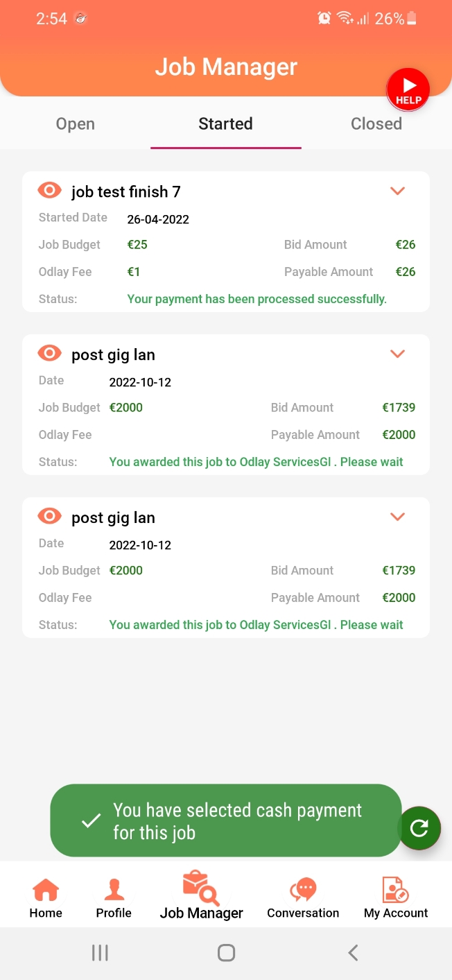Tap eye icon for job test finish 7

(50, 190)
